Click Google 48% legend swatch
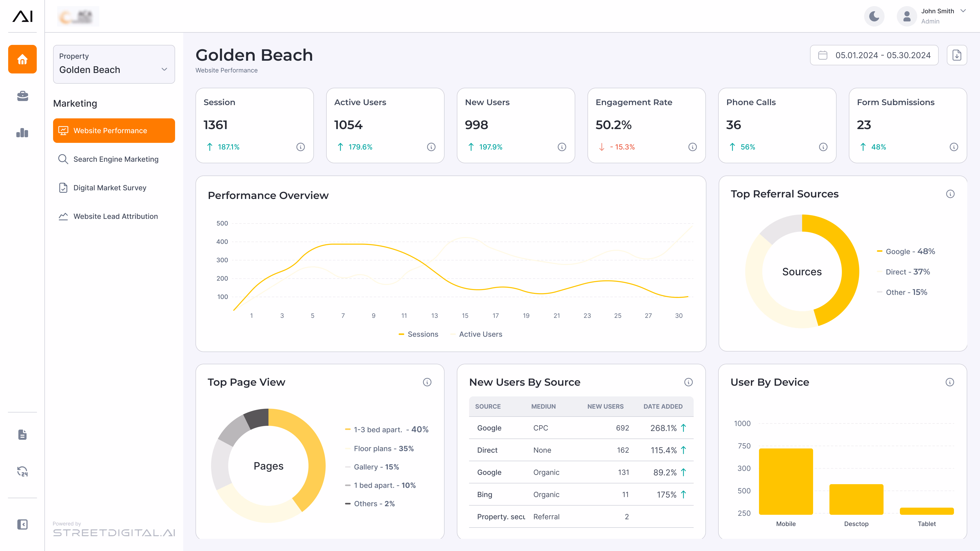Viewport: 980px width, 551px height. point(879,251)
